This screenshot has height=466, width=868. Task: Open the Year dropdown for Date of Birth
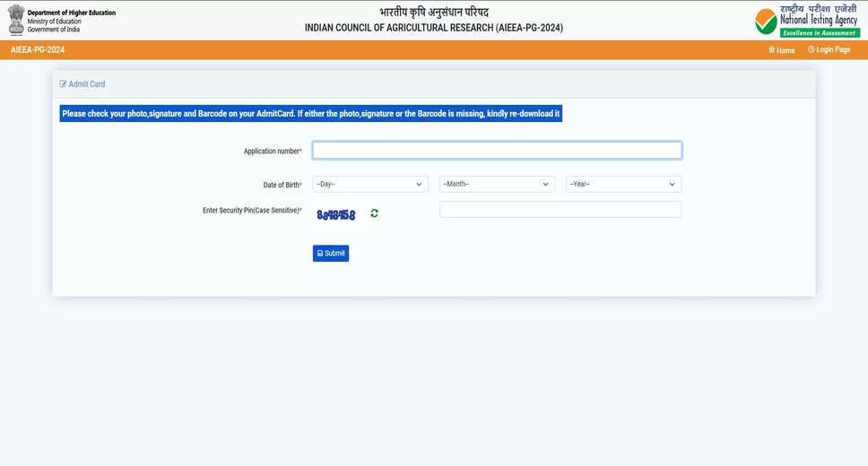[623, 184]
